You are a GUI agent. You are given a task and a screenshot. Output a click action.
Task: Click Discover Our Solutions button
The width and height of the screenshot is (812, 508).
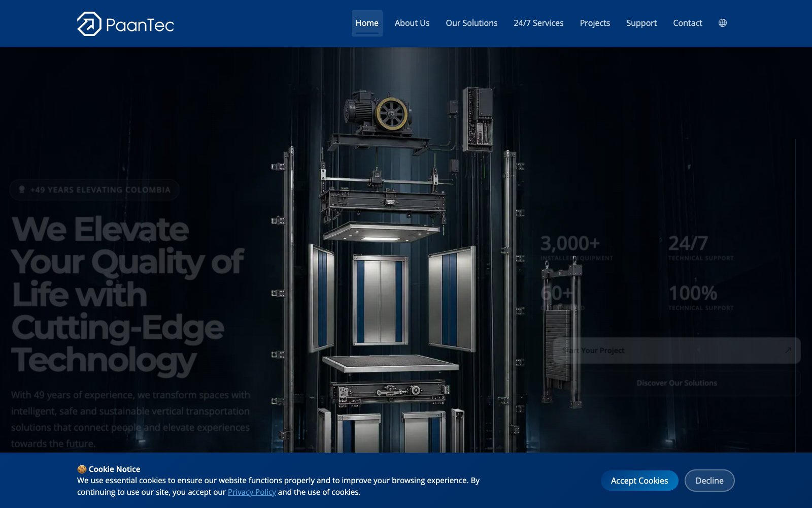[676, 383]
